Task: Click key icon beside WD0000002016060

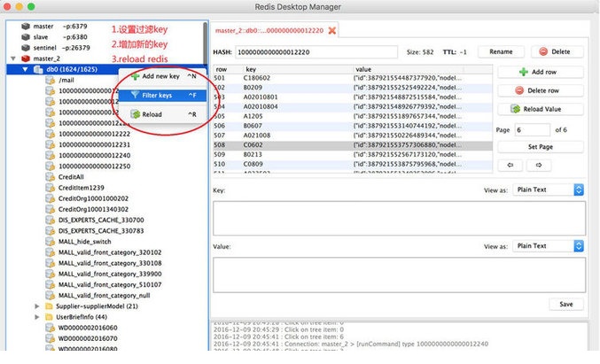Action: 51,328
